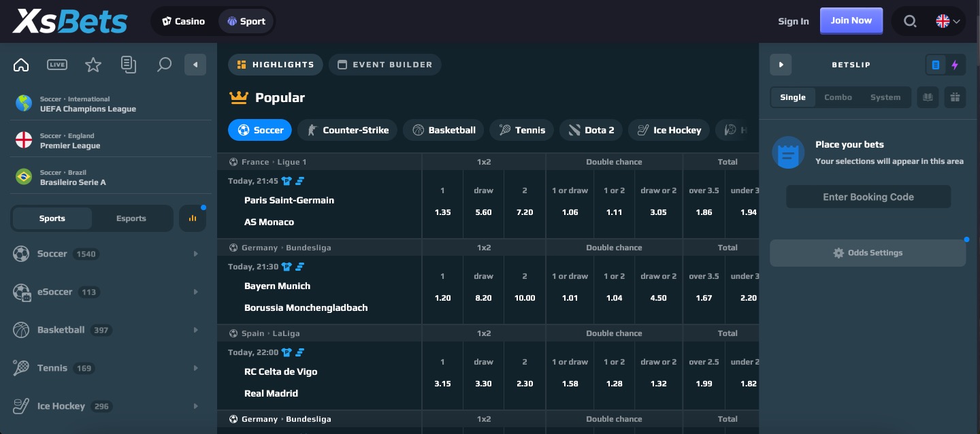
Task: Open the bet history documents icon
Action: 128,65
